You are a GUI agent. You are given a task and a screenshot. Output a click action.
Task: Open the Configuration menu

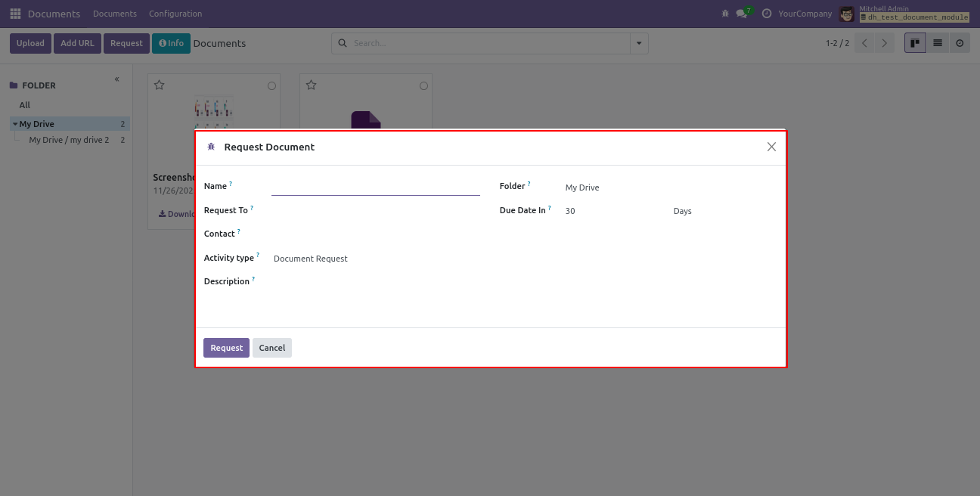pos(175,14)
